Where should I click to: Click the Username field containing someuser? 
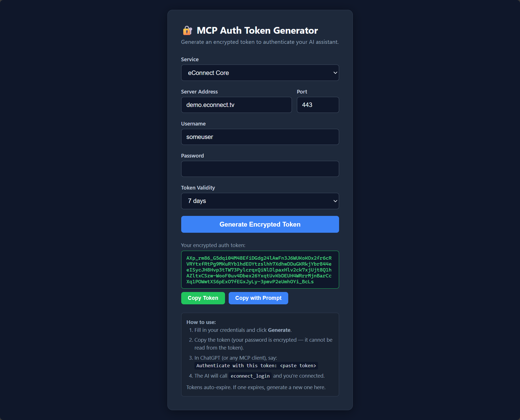(x=260, y=137)
